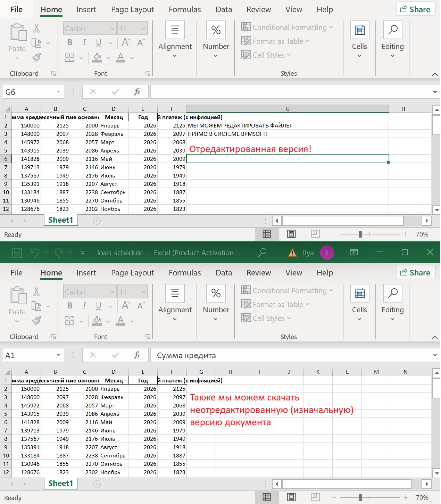Click the Share button in the G6 window
This screenshot has width=441, height=504.
(415, 9)
